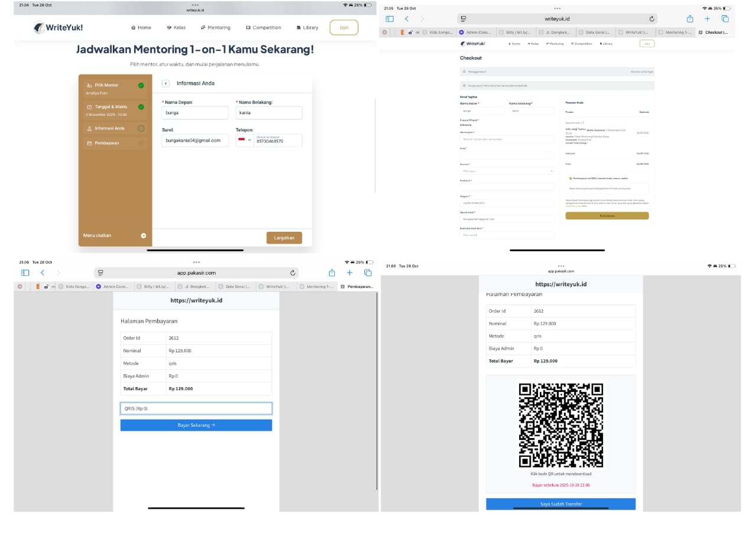Click the Nama Belakang field containing kania
The height and width of the screenshot is (535, 756).
(269, 113)
